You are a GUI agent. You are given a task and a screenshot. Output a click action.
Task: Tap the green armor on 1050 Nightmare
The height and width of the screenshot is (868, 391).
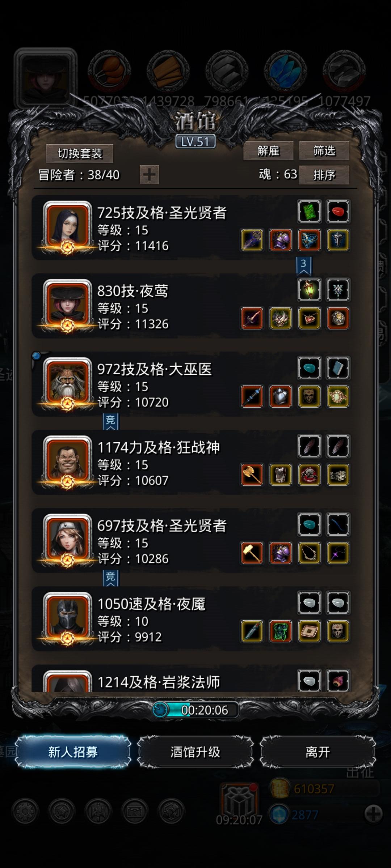(x=281, y=631)
